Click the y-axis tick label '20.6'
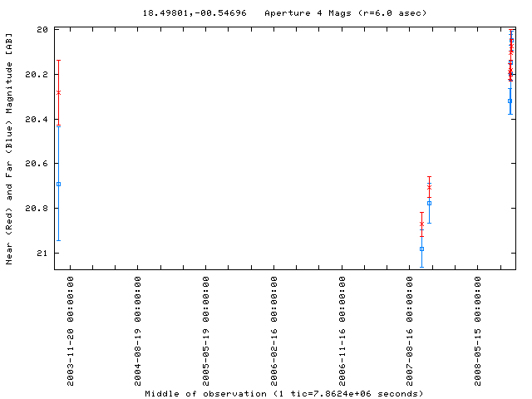 click(x=37, y=164)
